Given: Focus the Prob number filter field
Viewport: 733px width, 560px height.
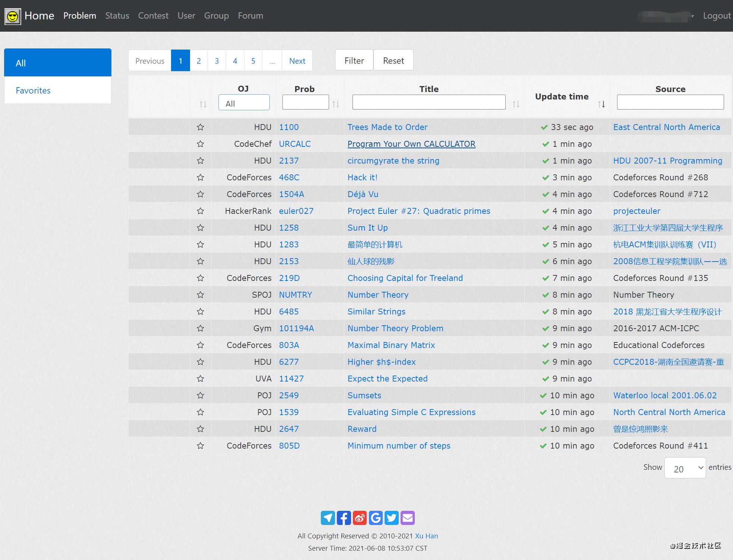Looking at the screenshot, I should point(306,102).
